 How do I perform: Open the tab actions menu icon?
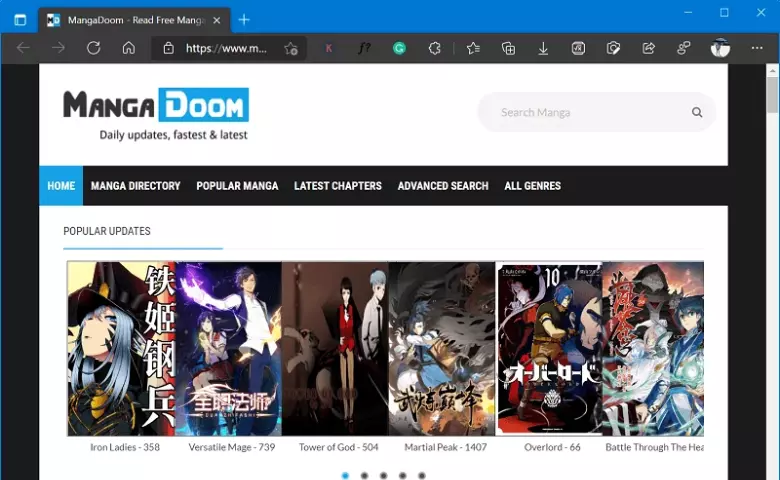(x=20, y=20)
